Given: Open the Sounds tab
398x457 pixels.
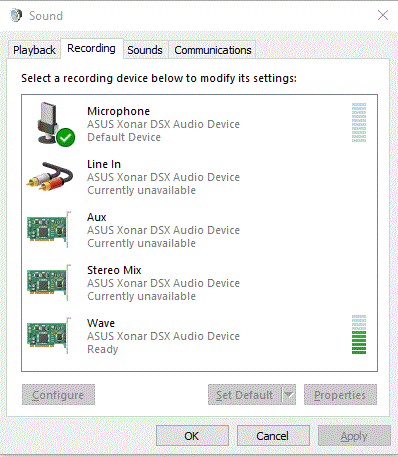Looking at the screenshot, I should (145, 50).
